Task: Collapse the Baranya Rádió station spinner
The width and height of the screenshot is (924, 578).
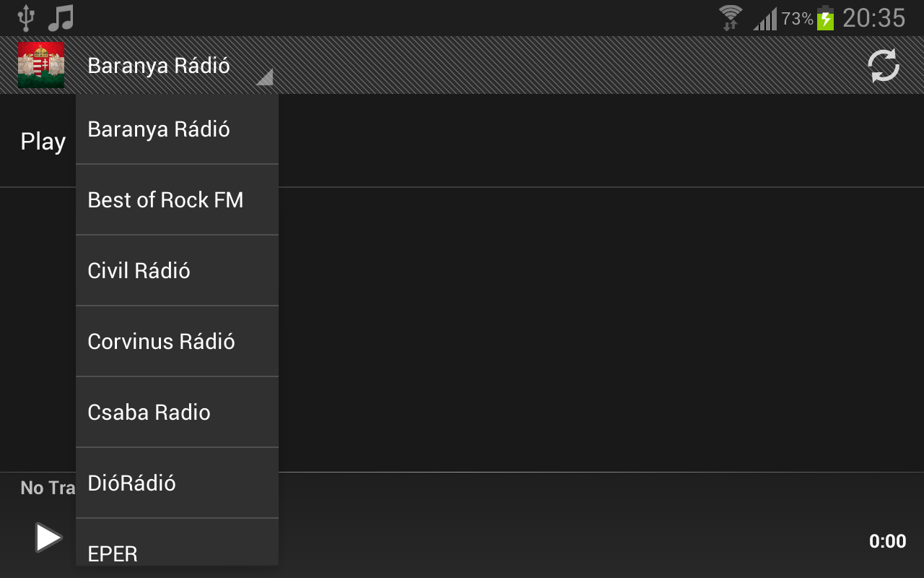Action: (x=159, y=66)
